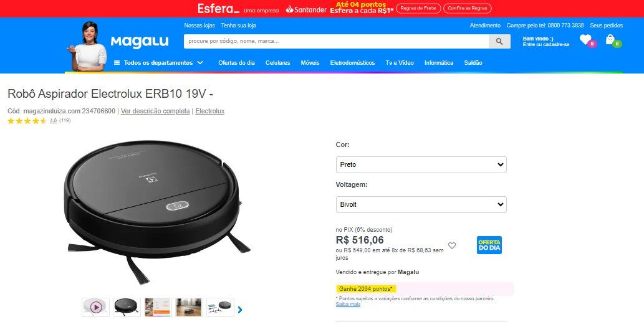
Task: Click the Saiba mais link
Action: click(348, 305)
